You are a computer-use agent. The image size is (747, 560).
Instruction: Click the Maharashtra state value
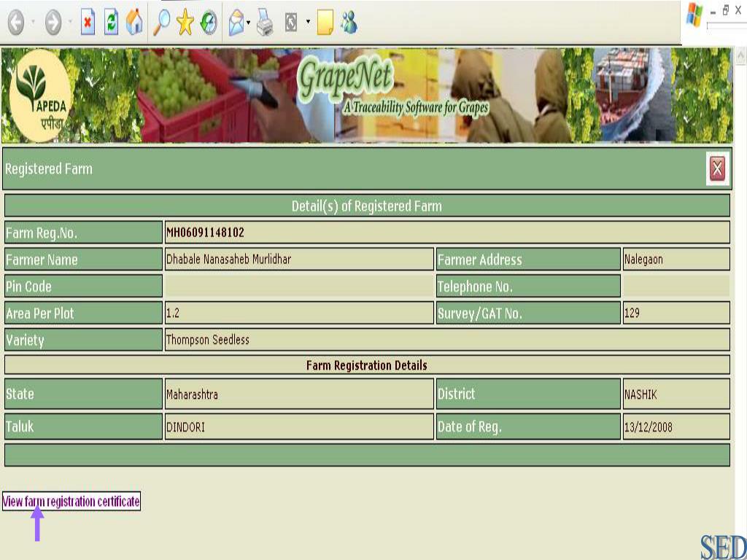pyautogui.click(x=192, y=394)
